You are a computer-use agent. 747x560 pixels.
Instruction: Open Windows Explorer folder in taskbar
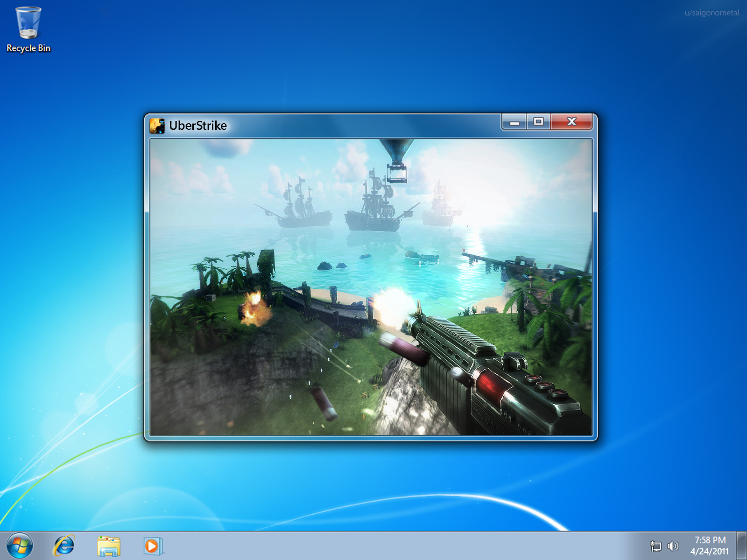(x=109, y=546)
